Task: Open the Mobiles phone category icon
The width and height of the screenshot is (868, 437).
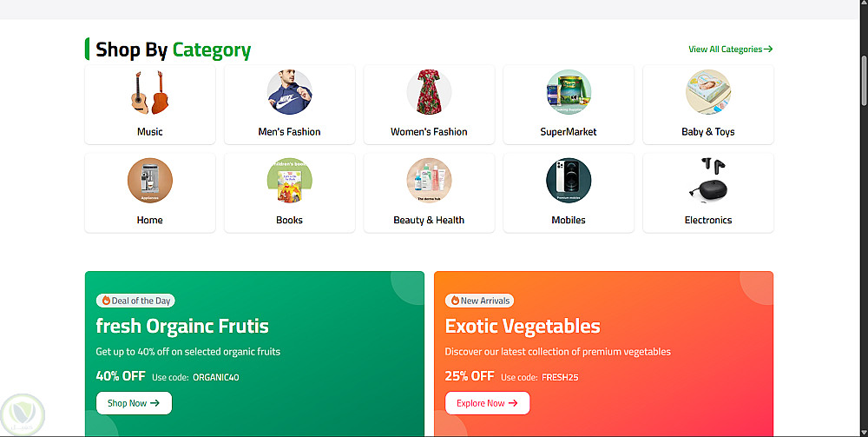Action: tap(569, 181)
